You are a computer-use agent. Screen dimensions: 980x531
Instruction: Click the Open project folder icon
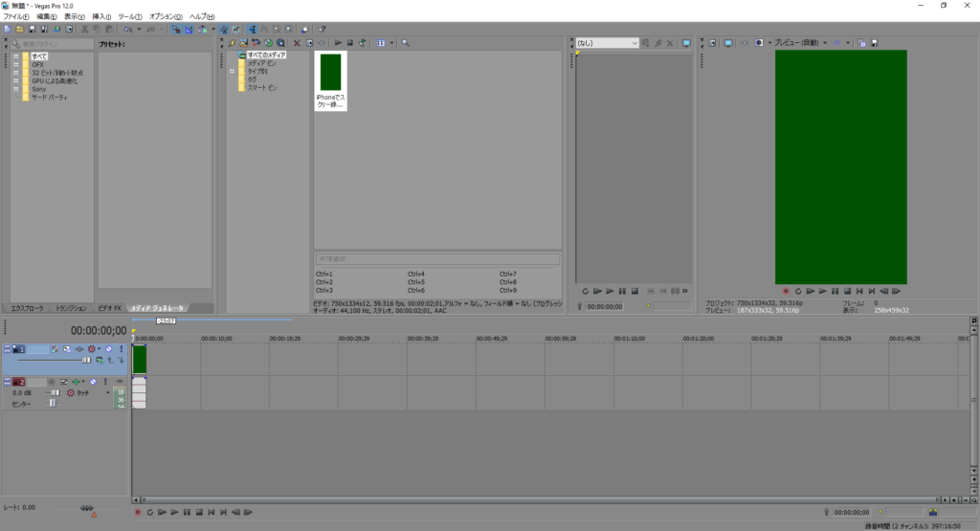click(19, 30)
